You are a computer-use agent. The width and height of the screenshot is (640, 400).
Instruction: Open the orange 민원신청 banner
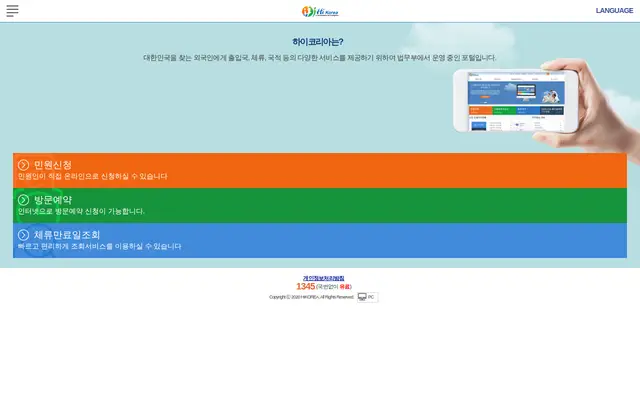(320, 171)
